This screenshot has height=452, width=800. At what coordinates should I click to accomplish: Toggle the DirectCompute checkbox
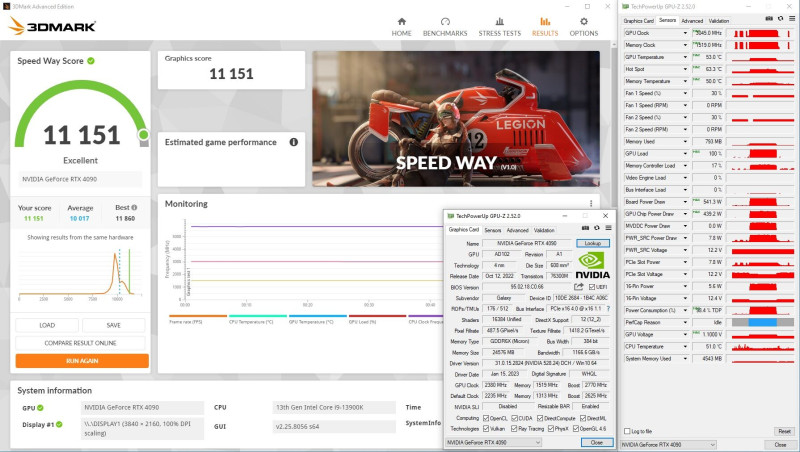click(x=540, y=418)
